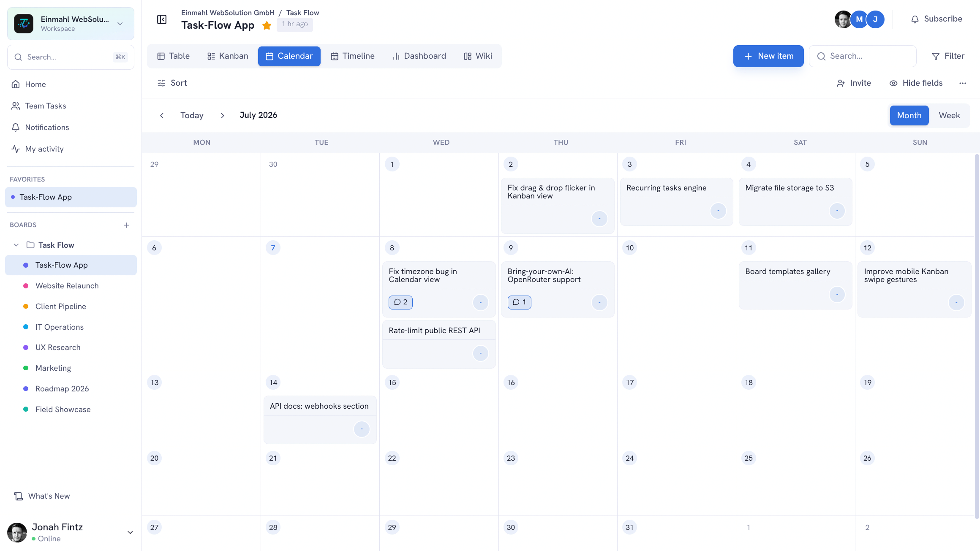
Task: Open 'Recurring tasks engine' card
Action: pyautogui.click(x=676, y=202)
